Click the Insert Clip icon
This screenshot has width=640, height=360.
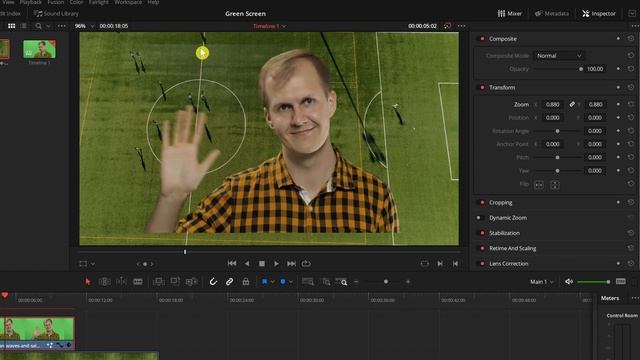[x=158, y=282]
